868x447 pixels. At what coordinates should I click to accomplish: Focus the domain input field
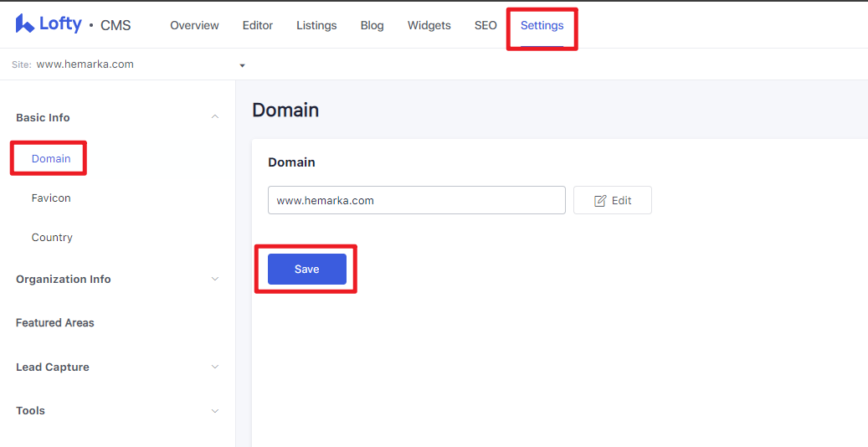pyautogui.click(x=416, y=200)
